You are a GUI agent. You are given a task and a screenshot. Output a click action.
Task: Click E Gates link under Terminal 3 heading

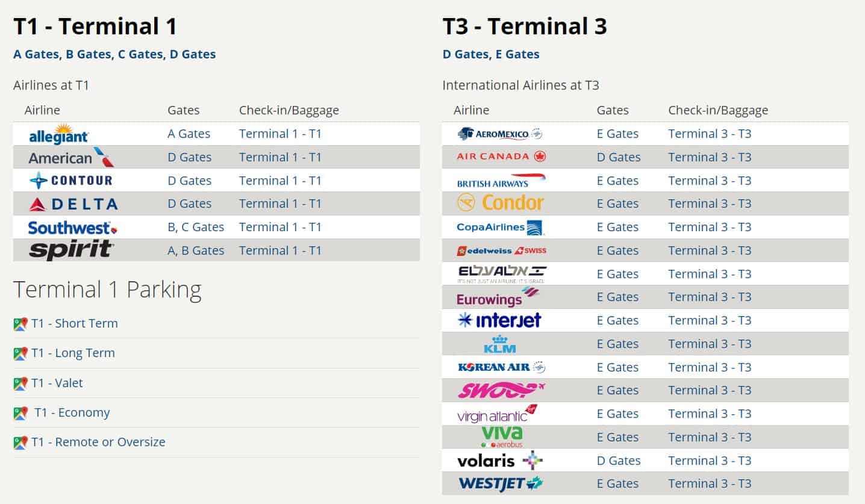[x=517, y=54]
